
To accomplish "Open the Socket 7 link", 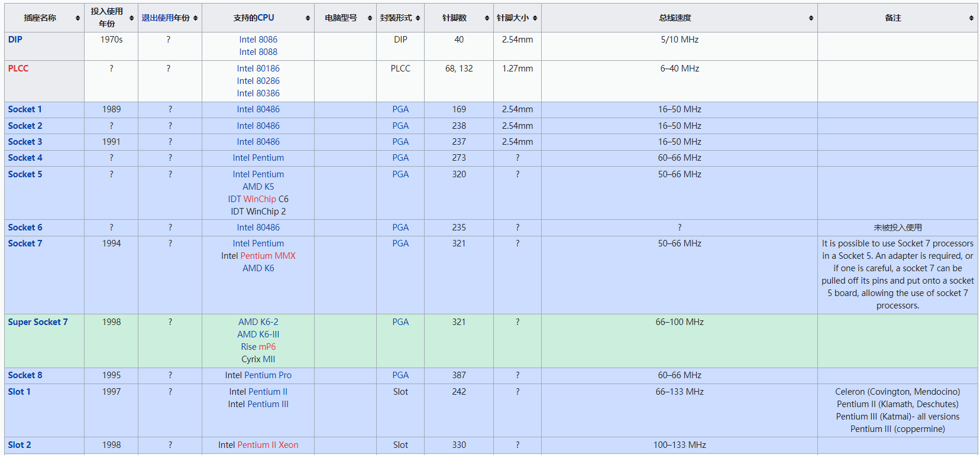I will click(25, 243).
